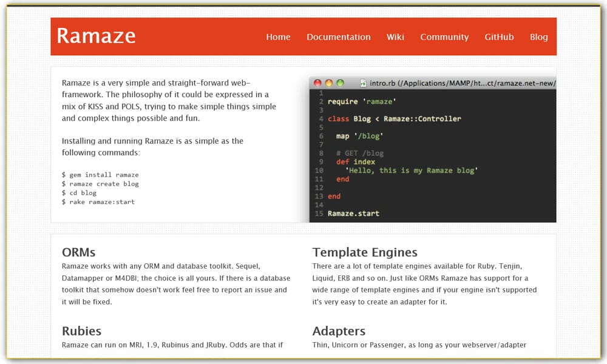Open the Home navigation item

[278, 37]
